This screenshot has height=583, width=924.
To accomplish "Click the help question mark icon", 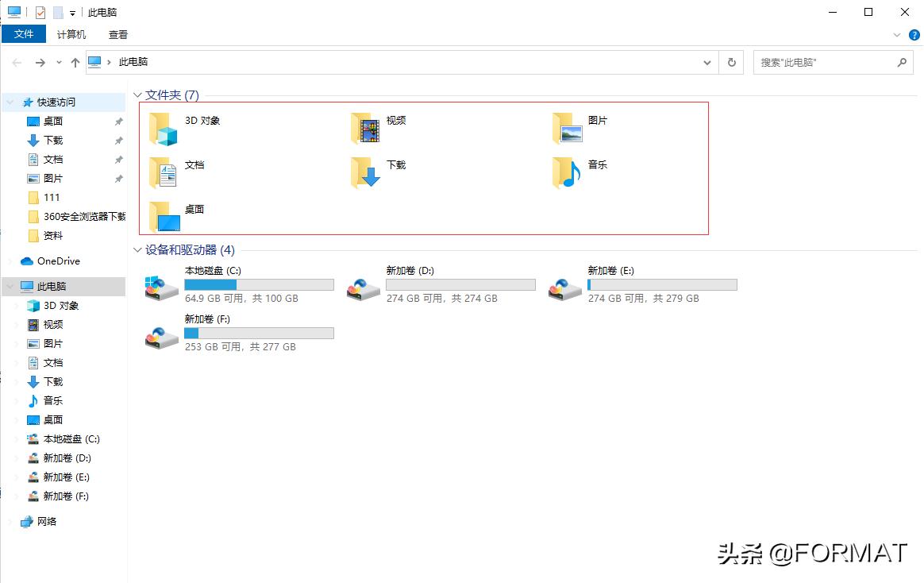I will pyautogui.click(x=913, y=35).
